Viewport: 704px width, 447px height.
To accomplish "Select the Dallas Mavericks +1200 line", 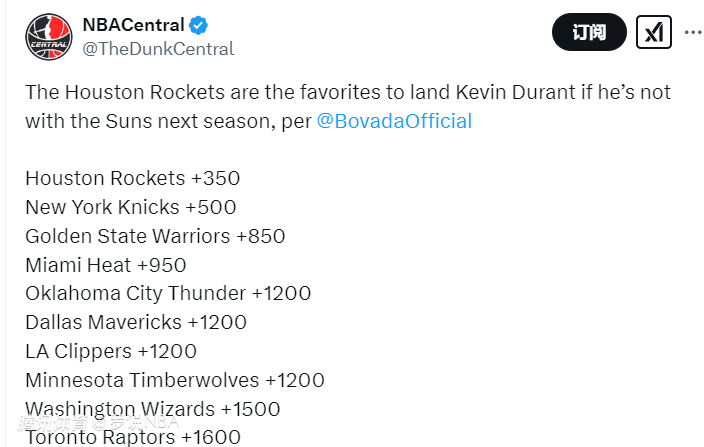I will pyautogui.click(x=135, y=322).
